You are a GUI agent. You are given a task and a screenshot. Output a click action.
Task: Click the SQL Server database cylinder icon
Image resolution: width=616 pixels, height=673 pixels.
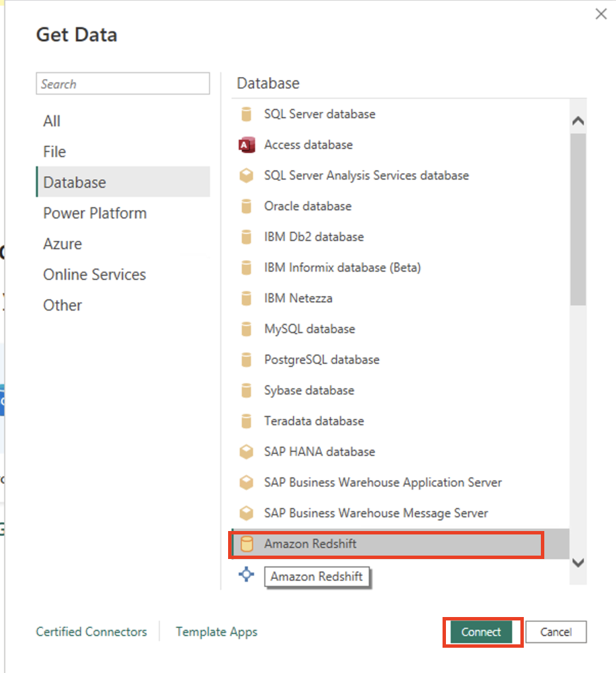click(x=246, y=114)
